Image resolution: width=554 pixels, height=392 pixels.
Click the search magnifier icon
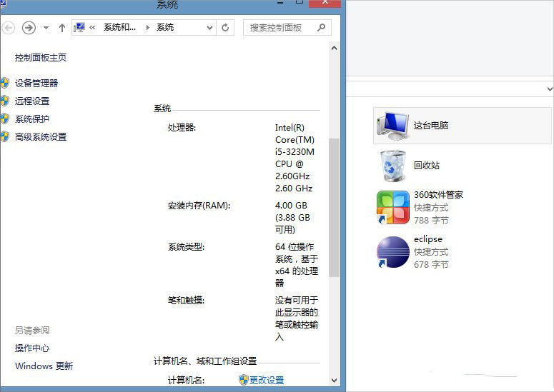pos(321,27)
